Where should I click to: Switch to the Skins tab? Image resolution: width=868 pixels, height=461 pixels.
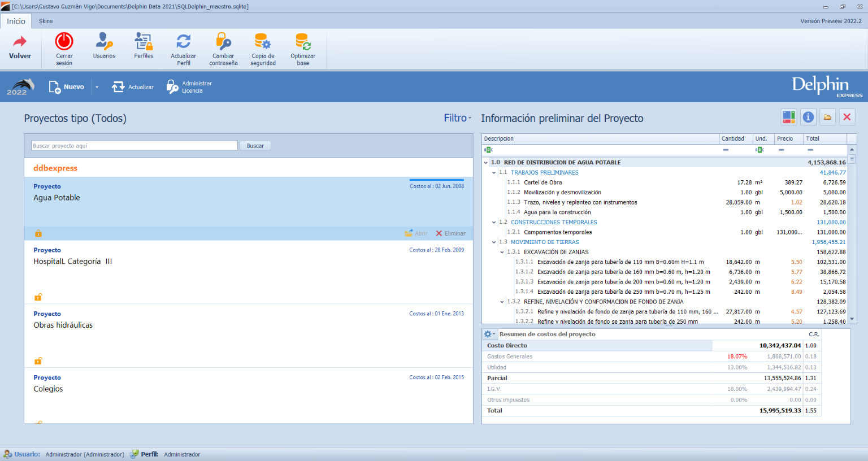click(x=46, y=21)
